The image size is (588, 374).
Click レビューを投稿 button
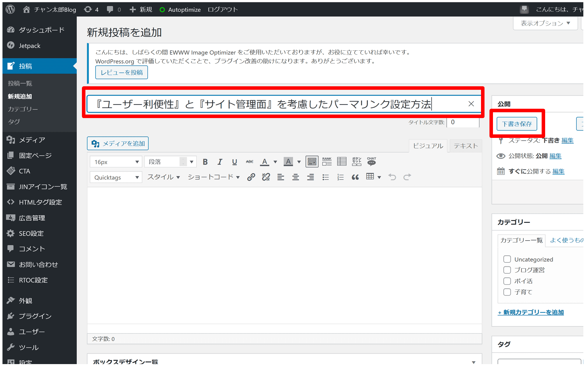pos(122,72)
